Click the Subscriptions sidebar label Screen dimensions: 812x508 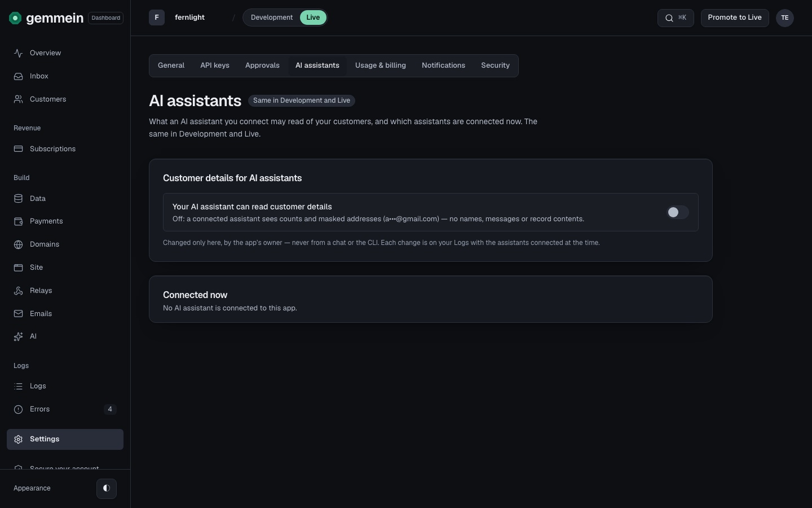tap(52, 149)
